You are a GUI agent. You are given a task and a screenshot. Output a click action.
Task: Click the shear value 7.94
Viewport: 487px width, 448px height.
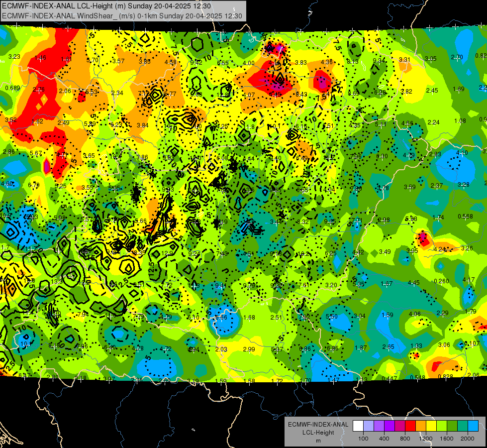83,315
